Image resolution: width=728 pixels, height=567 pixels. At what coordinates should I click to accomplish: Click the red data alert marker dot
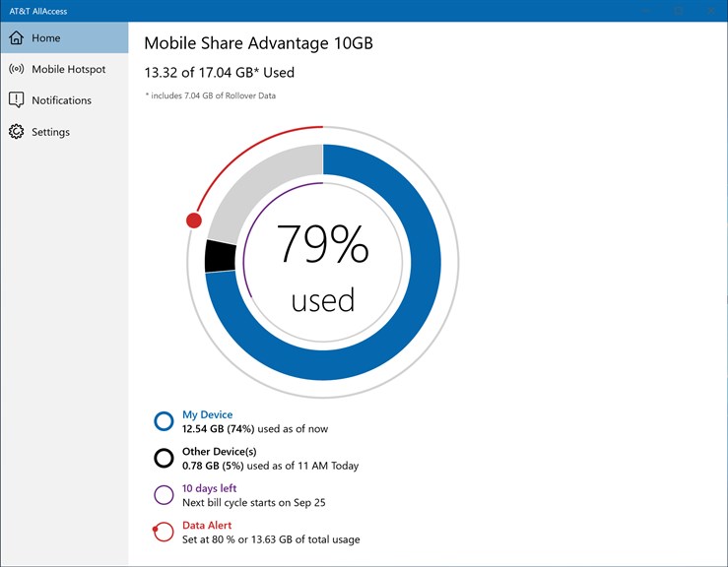pyautogui.click(x=194, y=220)
